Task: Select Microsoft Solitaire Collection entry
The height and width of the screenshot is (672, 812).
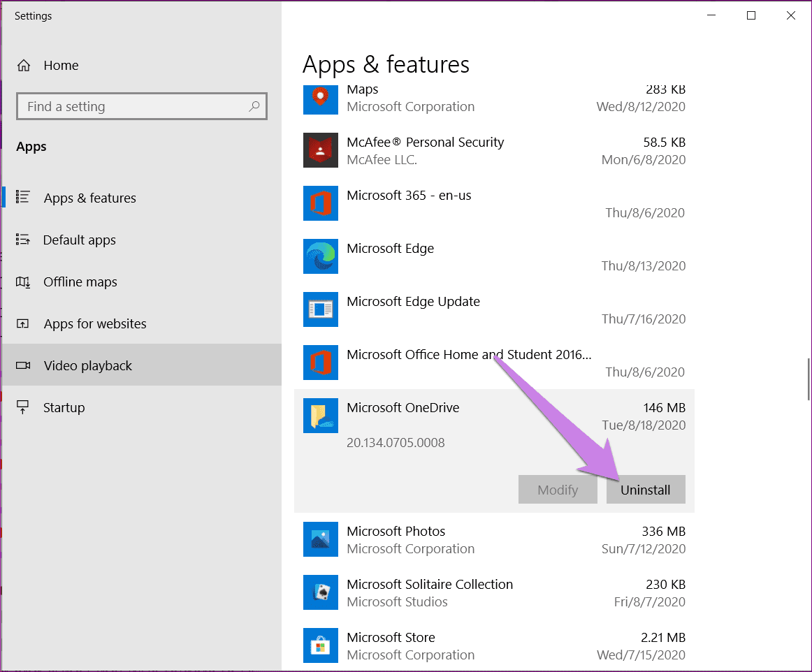Action: tap(430, 585)
